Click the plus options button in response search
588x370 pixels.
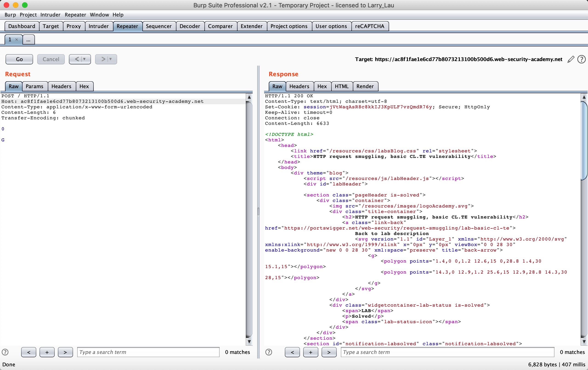[311, 352]
